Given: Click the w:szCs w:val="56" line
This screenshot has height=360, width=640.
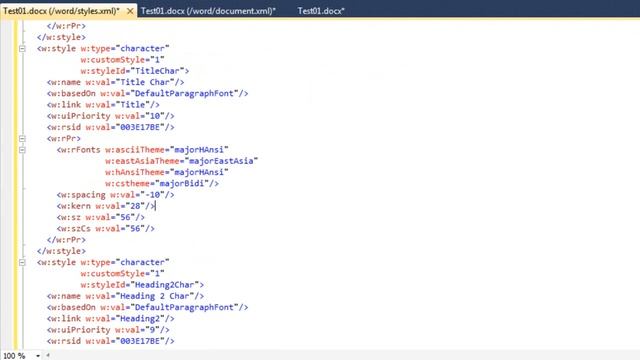Looking at the screenshot, I should click(106, 229).
